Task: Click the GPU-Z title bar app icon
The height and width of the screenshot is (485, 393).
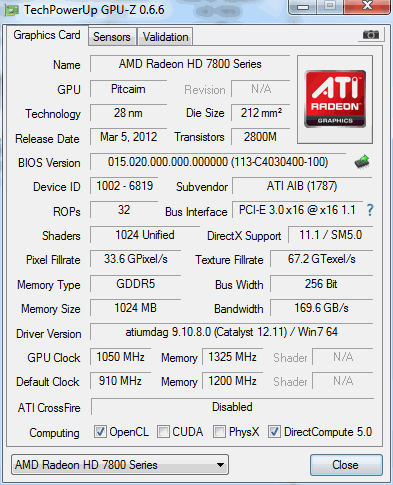Action: pyautogui.click(x=11, y=10)
